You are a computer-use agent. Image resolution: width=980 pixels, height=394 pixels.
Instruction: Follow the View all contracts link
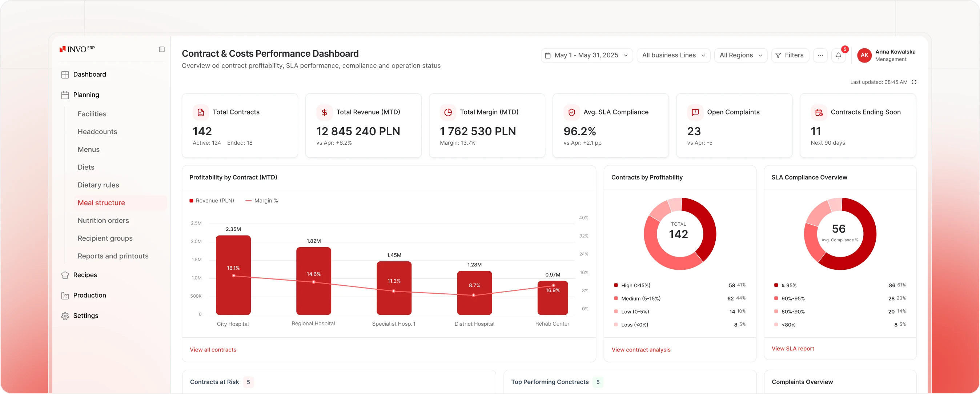coord(213,350)
